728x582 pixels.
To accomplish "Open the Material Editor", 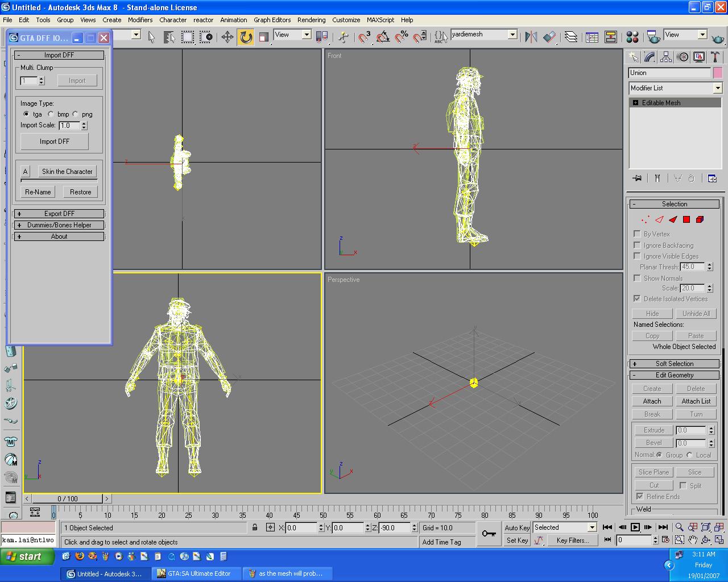I will coord(632,37).
